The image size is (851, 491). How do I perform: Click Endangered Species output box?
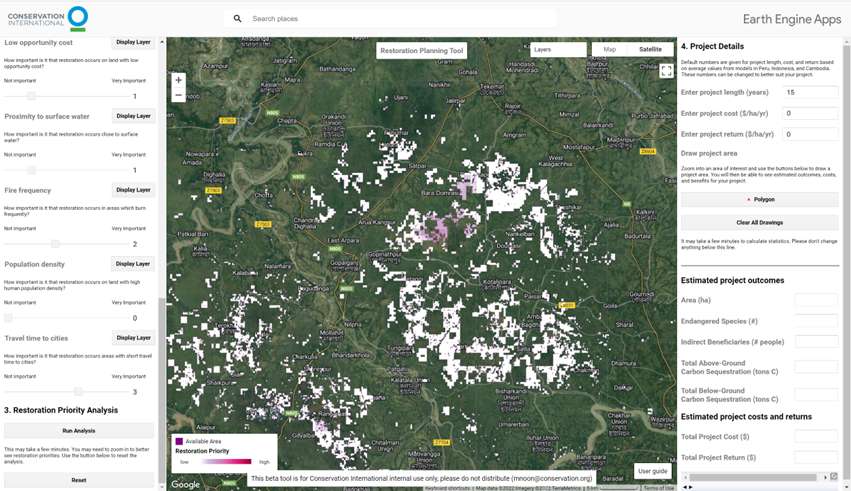pyautogui.click(x=816, y=321)
